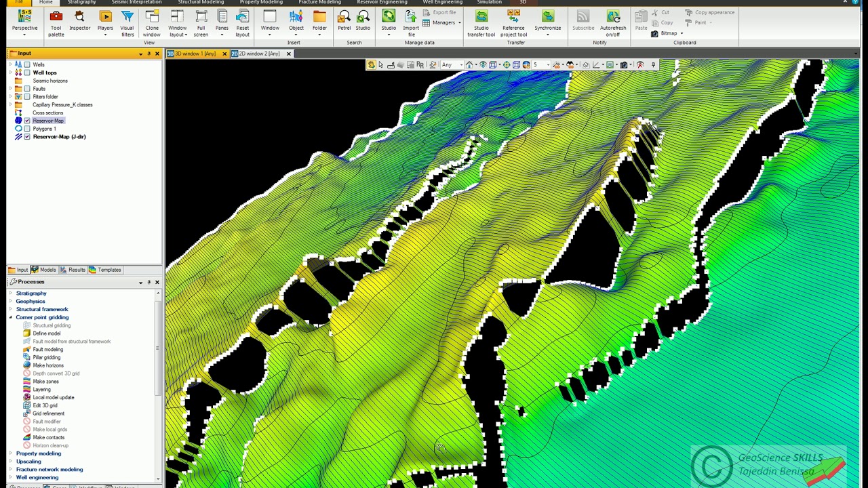Viewport: 868px width, 488px height.
Task: Reset the window layout
Action: [x=243, y=23]
